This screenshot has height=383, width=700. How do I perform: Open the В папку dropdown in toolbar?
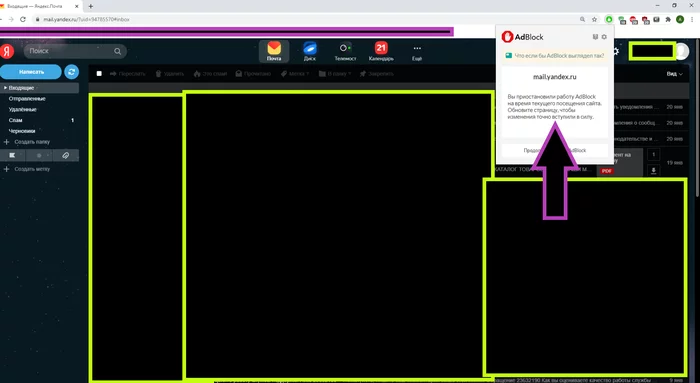tap(335, 74)
